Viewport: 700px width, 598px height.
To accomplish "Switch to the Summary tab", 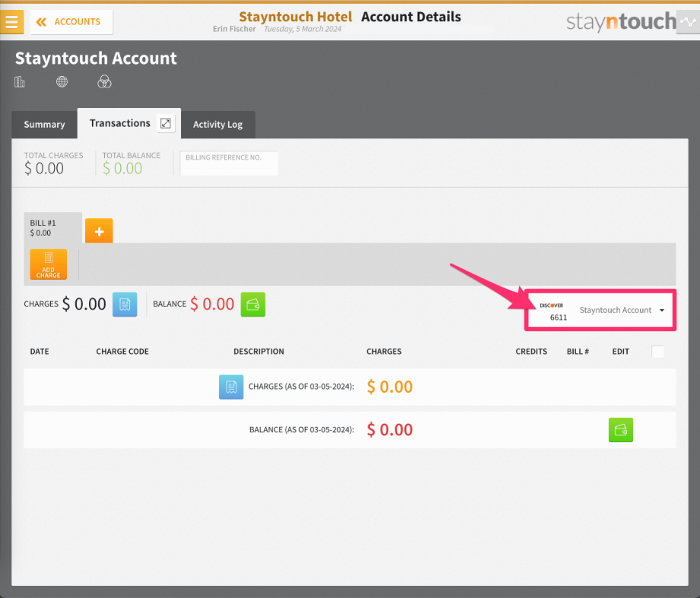I will click(44, 125).
